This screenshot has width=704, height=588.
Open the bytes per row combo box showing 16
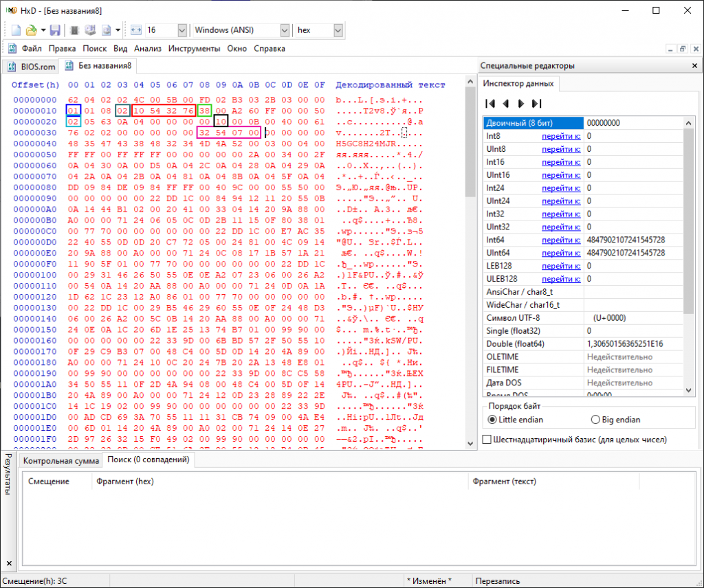click(x=166, y=30)
